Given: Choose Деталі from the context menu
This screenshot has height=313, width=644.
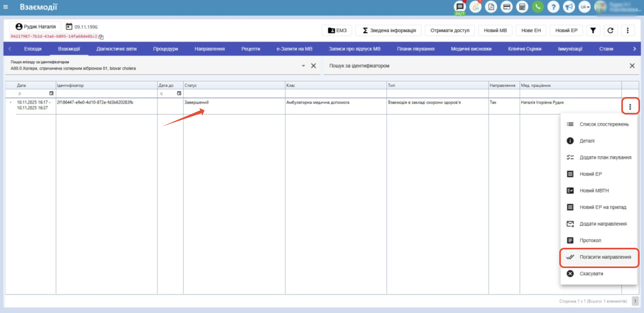Looking at the screenshot, I should coord(599,141).
